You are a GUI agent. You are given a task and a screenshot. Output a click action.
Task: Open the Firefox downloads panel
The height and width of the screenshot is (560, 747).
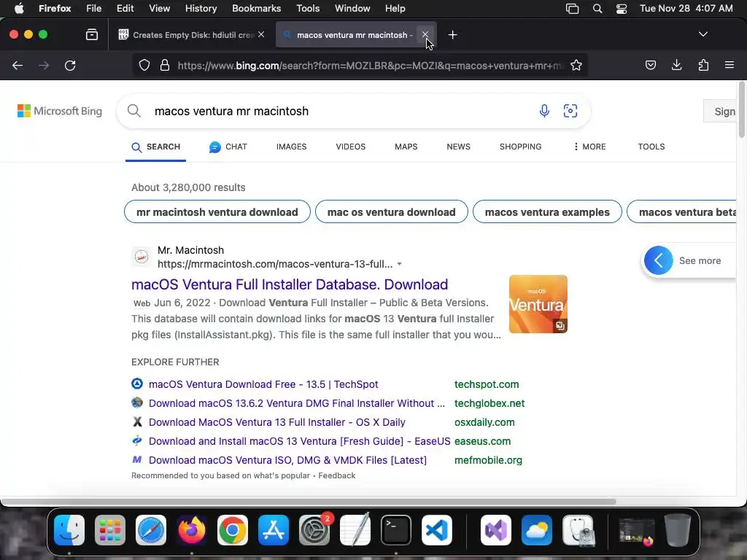676,65
